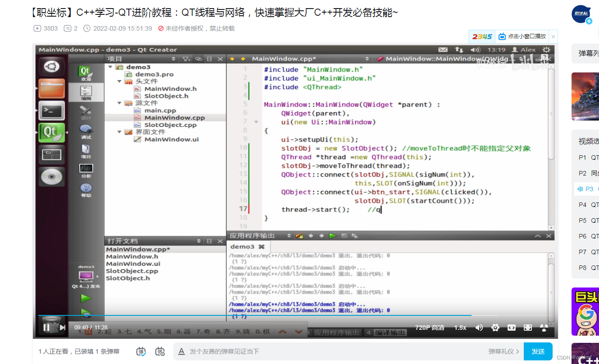This screenshot has width=599, height=364.
Task: Open project tree filter menu
Action: coord(186,59)
